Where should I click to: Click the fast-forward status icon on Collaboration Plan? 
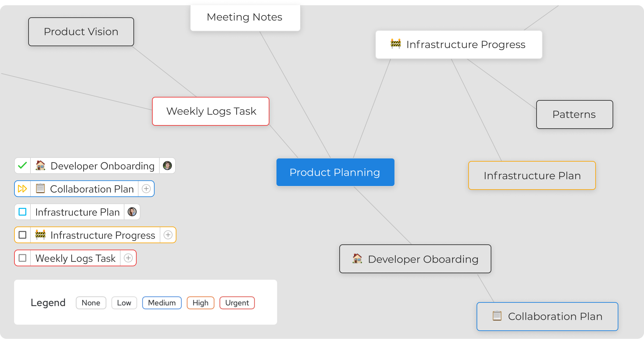(x=22, y=189)
